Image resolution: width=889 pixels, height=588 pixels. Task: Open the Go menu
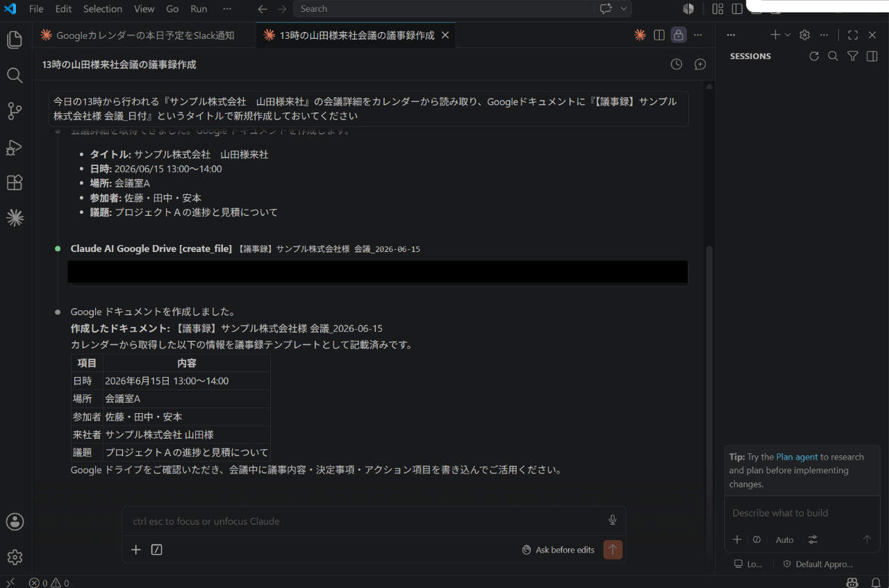click(172, 9)
